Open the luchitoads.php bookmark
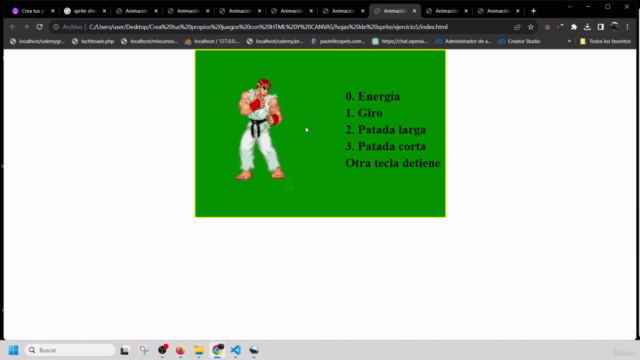Screen dimensions: 640x360 click(x=93, y=41)
